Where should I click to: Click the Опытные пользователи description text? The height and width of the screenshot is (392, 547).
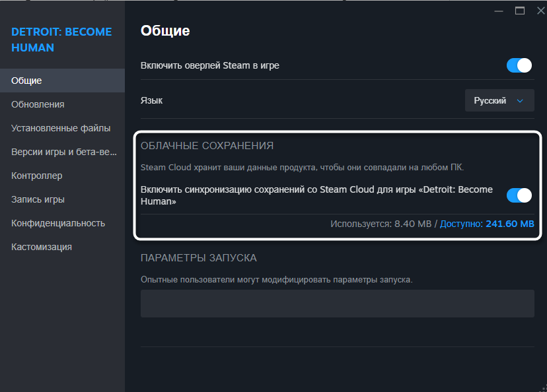coord(276,279)
